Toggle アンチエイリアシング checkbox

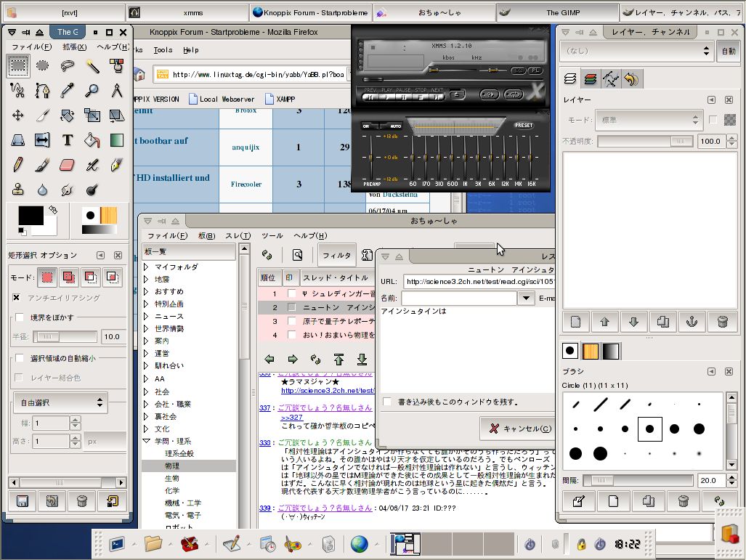[x=17, y=297]
